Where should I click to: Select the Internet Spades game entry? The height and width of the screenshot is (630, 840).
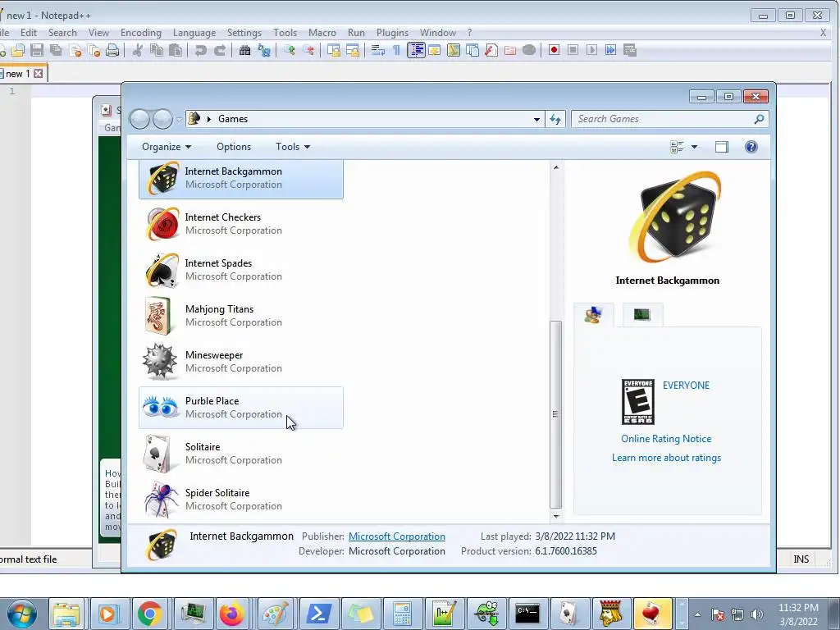241,270
